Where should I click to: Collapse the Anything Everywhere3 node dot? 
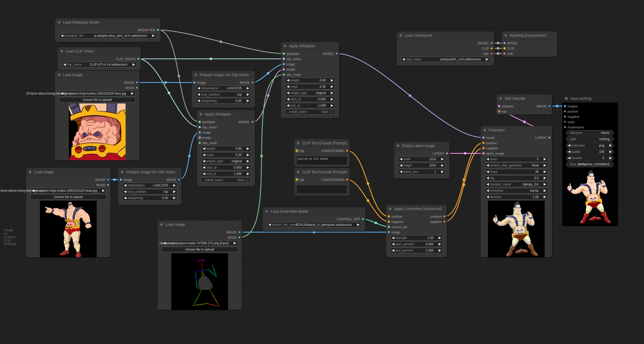506,35
